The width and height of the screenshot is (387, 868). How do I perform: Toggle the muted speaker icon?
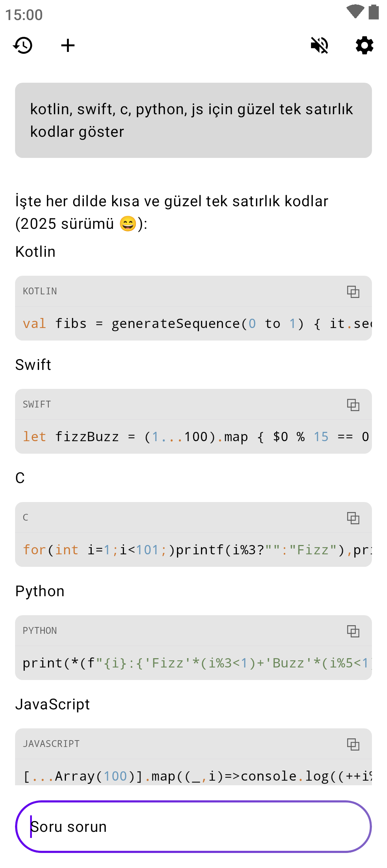[319, 45]
